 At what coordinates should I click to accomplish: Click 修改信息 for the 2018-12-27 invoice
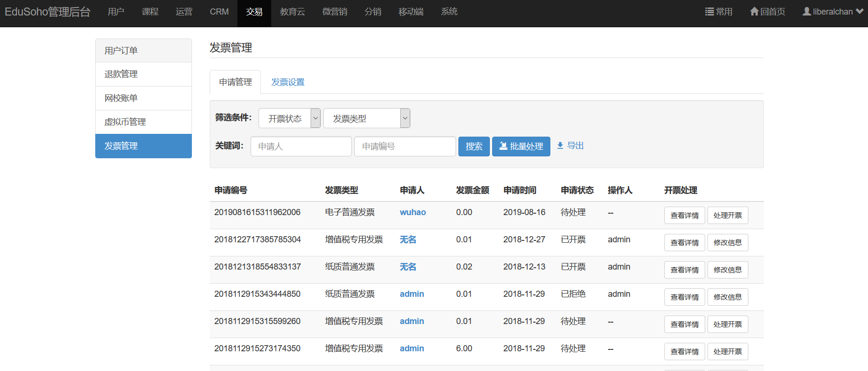tap(727, 243)
